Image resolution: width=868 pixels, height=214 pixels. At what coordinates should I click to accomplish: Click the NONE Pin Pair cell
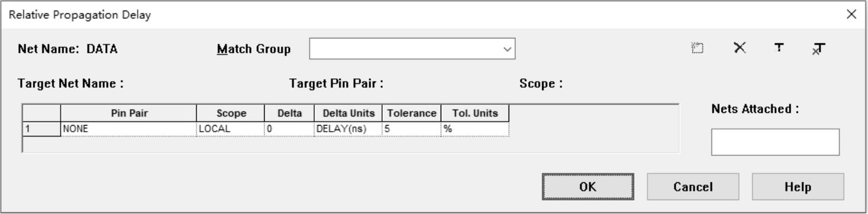[128, 128]
